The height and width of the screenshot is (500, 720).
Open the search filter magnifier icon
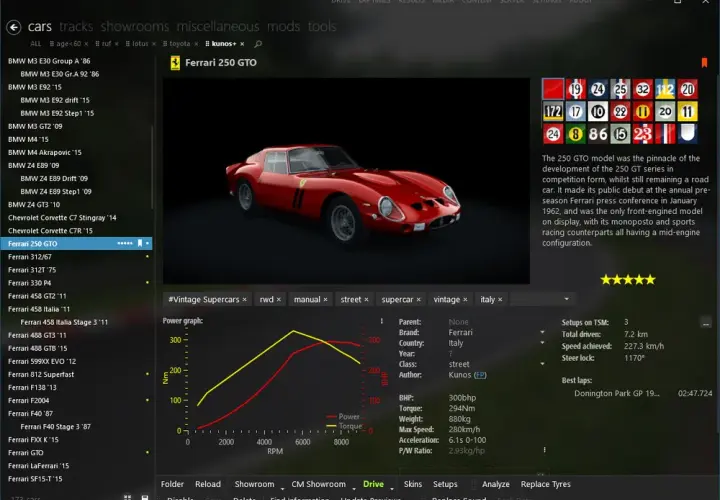258,44
